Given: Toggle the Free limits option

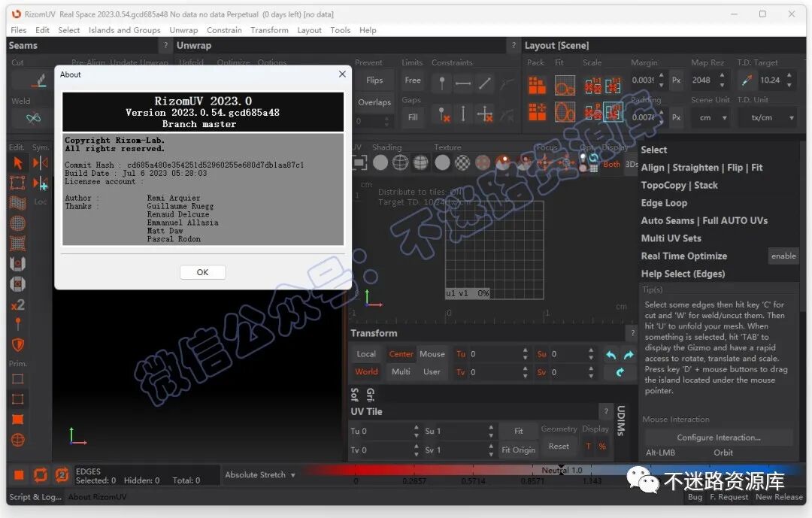Looking at the screenshot, I should 413,80.
